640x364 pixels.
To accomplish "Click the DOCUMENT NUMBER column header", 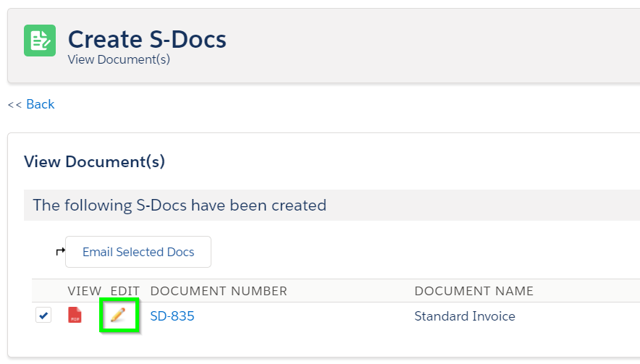I will [219, 291].
